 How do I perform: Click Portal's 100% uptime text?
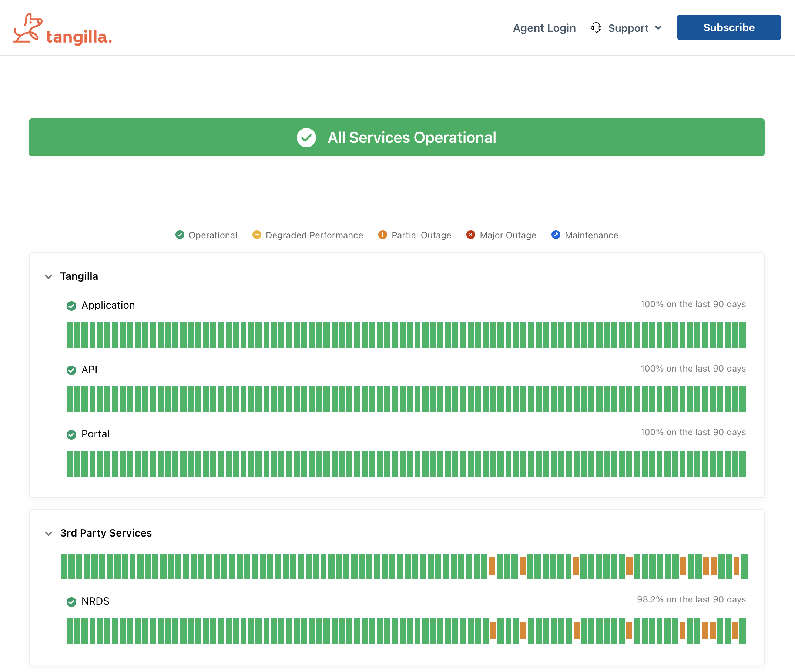coord(693,432)
